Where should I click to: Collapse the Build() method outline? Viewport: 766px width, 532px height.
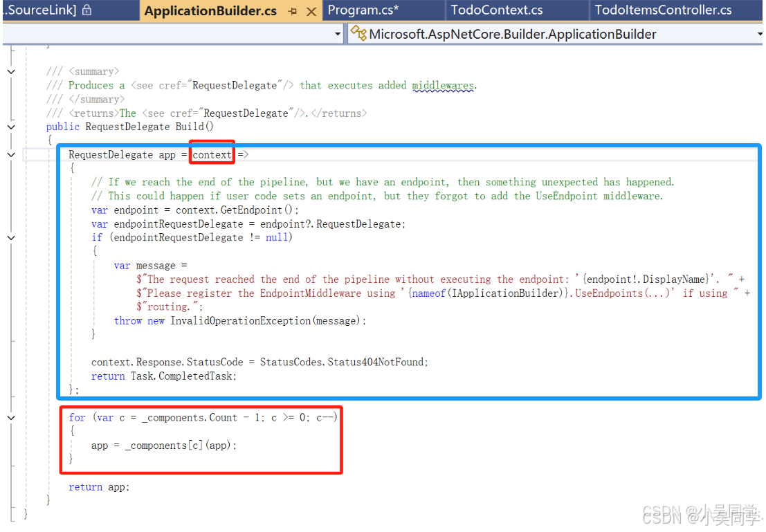tap(11, 127)
